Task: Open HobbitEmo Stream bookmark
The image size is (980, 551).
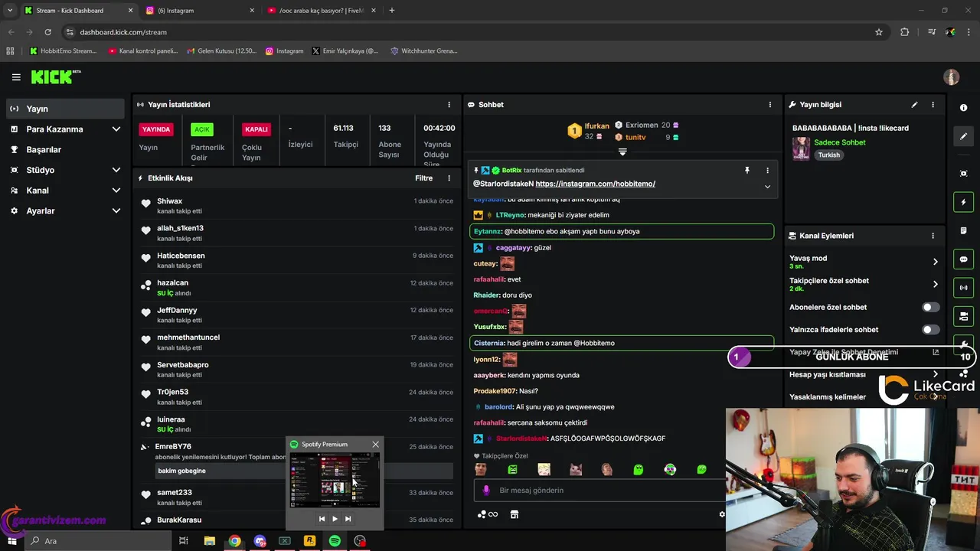Action: coord(63,51)
